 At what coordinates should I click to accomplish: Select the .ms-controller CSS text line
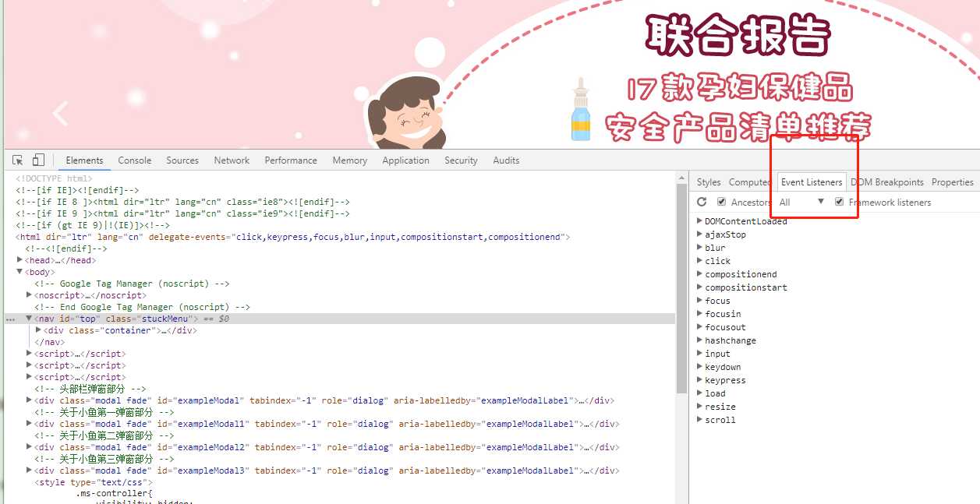(x=114, y=494)
